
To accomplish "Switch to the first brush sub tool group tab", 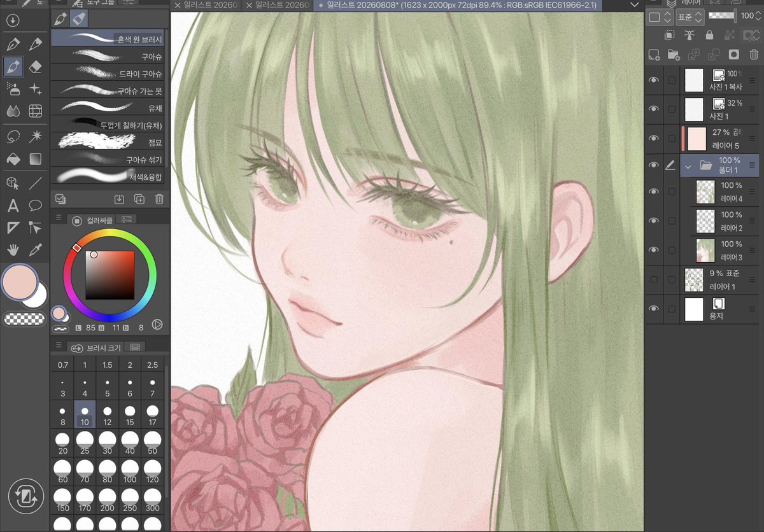I will point(60,18).
